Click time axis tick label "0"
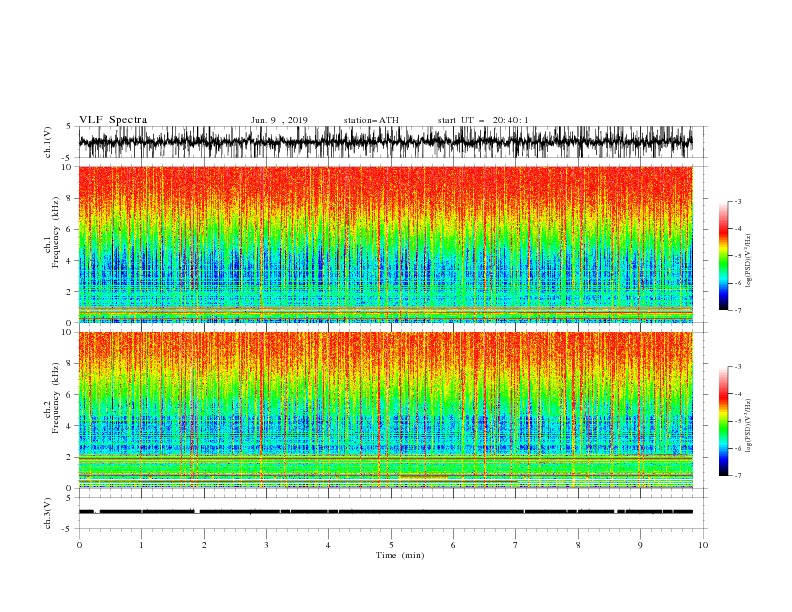Image resolution: width=792 pixels, height=612 pixels. (x=79, y=545)
